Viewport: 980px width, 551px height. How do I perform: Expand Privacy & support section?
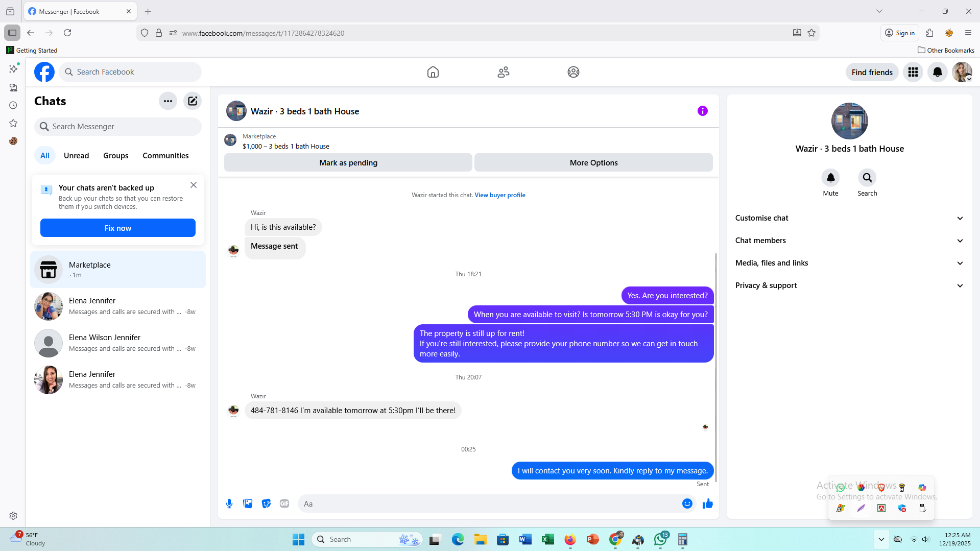[850, 285]
